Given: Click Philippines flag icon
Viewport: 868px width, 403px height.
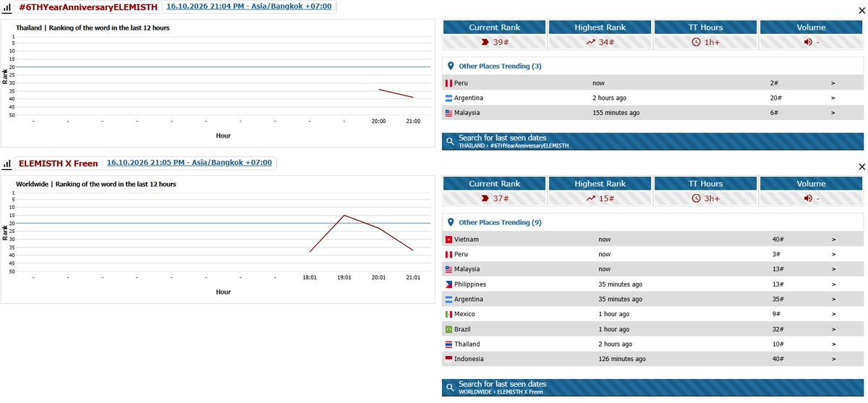Looking at the screenshot, I should pyautogui.click(x=448, y=284).
